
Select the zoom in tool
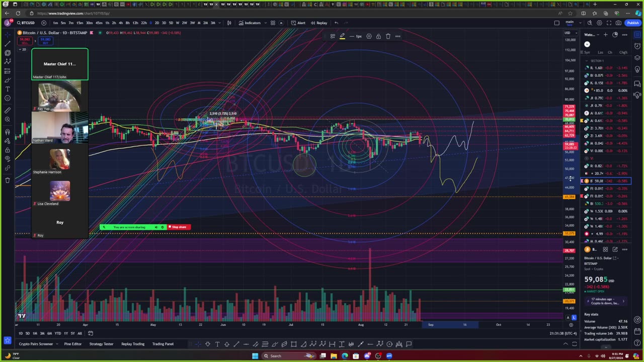pos(8,119)
